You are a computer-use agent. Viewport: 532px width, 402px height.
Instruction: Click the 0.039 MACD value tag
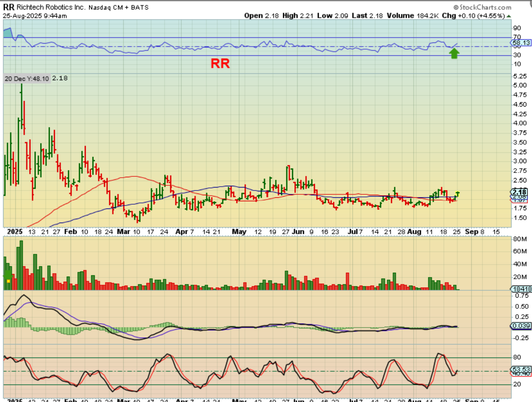521,326
